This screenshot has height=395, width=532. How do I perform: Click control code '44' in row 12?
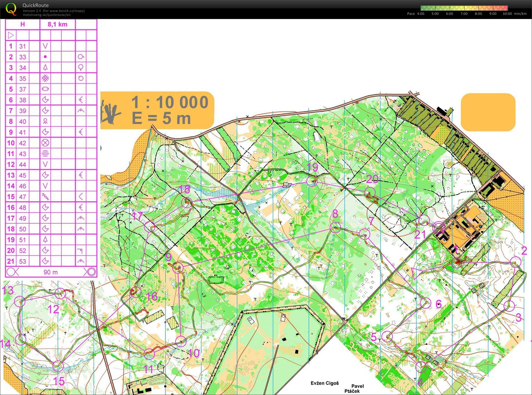click(23, 165)
